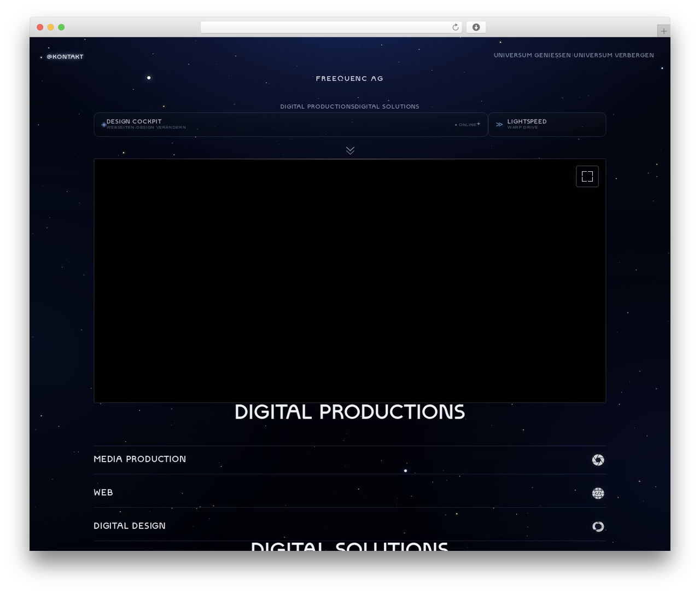
Task: Click the Freequenc AG logo title
Action: [349, 79]
